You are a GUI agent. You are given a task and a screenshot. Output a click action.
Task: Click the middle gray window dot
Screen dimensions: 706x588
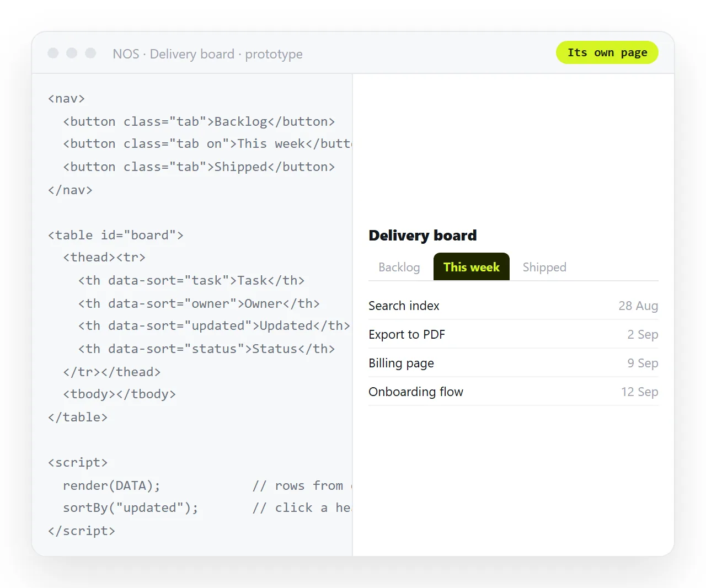pos(72,53)
